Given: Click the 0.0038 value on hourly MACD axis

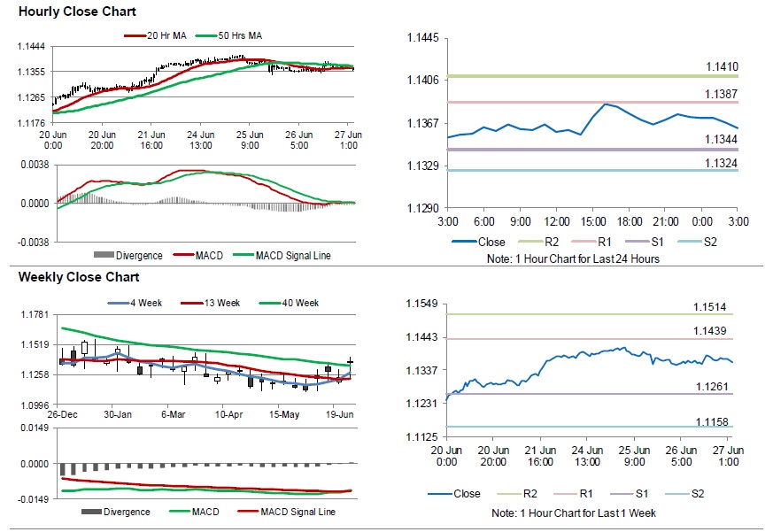Looking at the screenshot, I should coord(35,165).
